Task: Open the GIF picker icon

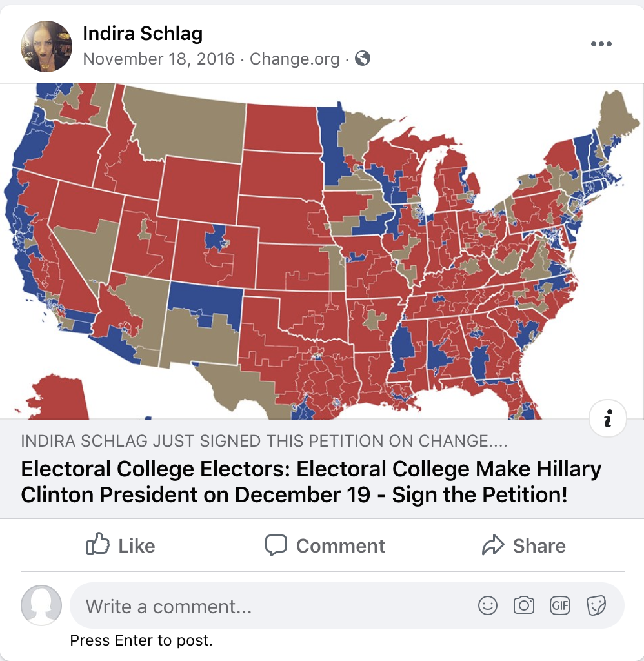Action: (559, 605)
